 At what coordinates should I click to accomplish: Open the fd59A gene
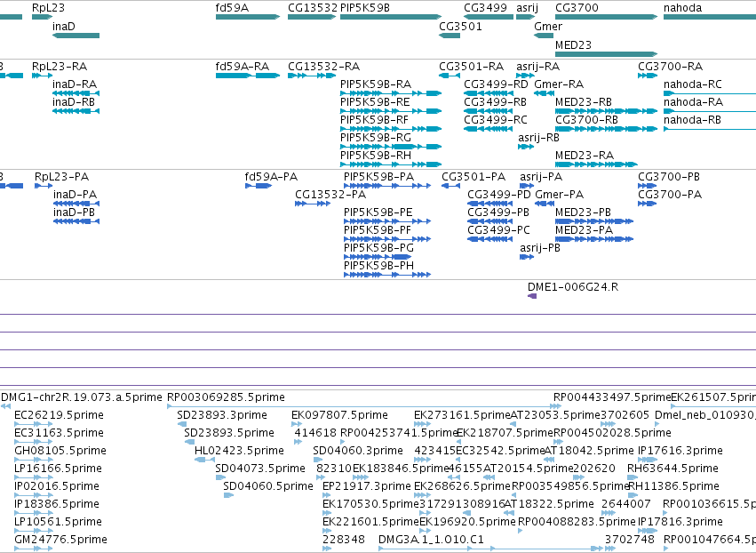pos(248,17)
